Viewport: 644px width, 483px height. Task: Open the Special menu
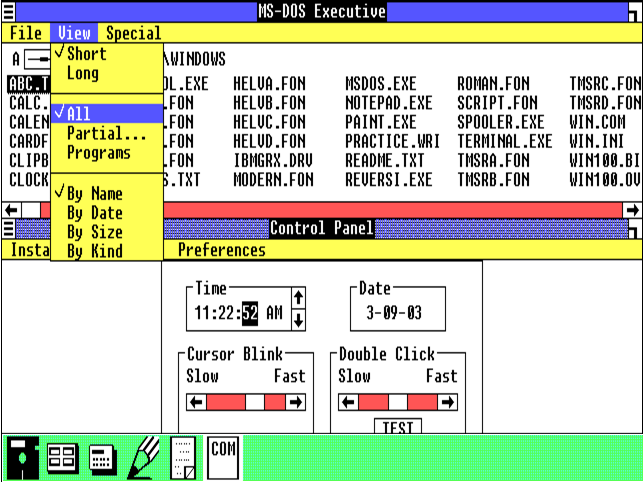(x=133, y=33)
